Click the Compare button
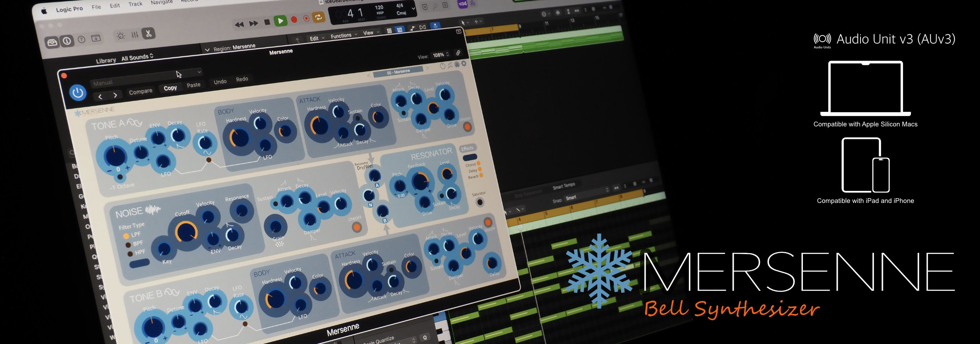Image resolution: width=980 pixels, height=344 pixels. (x=141, y=92)
